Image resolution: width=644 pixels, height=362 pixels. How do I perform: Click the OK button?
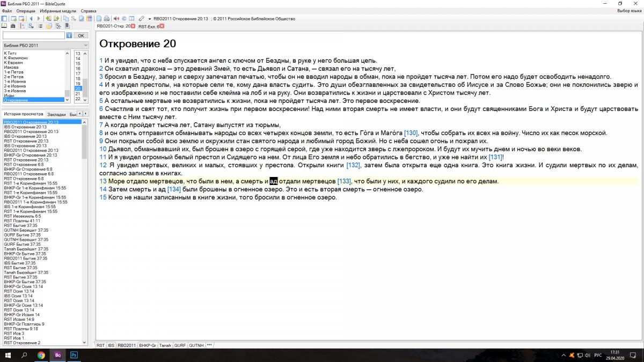click(81, 35)
